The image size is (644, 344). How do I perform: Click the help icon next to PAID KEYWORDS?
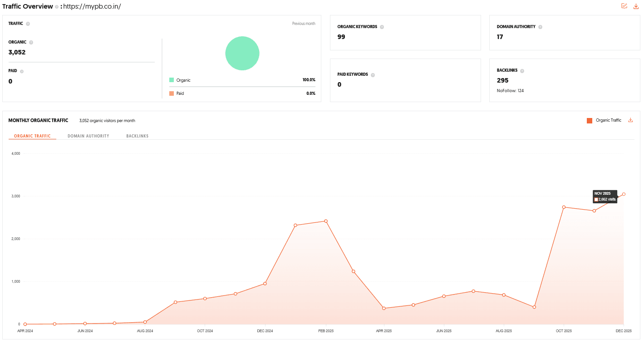click(x=373, y=74)
